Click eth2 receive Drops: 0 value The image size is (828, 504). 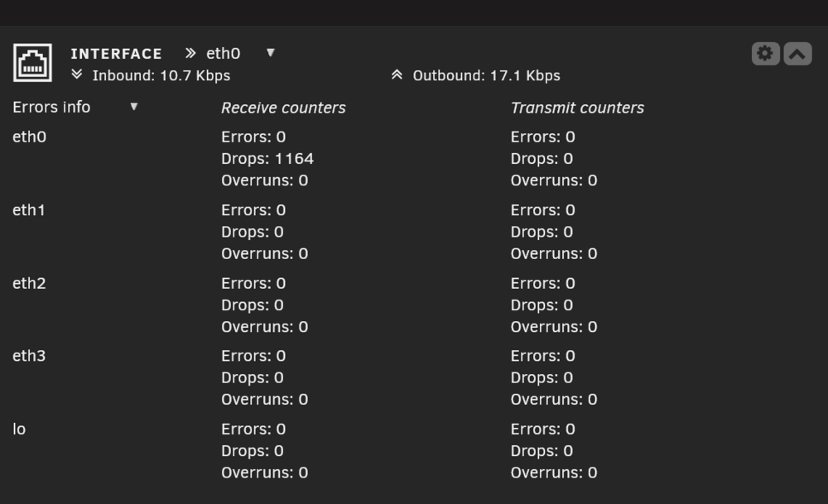[253, 305]
